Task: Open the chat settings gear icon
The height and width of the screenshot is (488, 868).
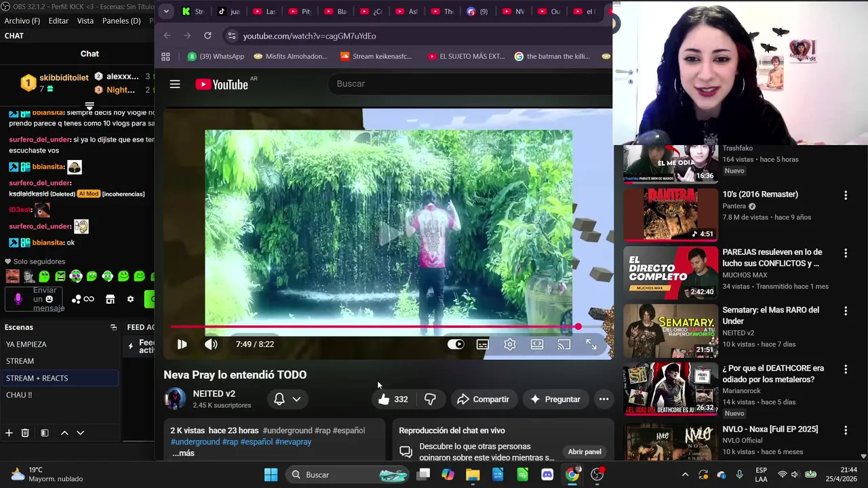Action: (130, 299)
